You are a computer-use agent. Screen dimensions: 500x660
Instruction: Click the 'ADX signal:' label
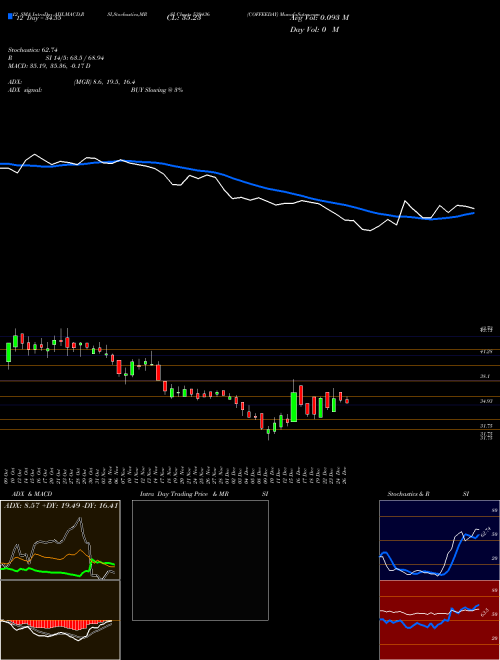[25, 90]
